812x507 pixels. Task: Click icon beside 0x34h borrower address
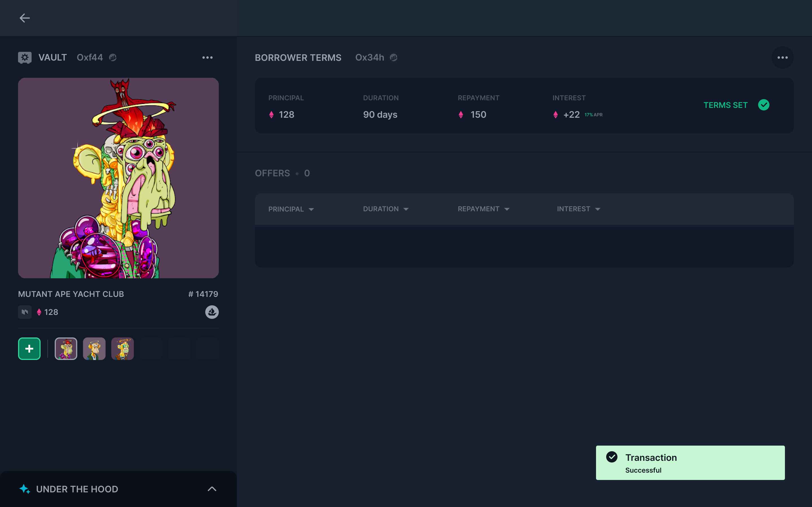point(394,58)
